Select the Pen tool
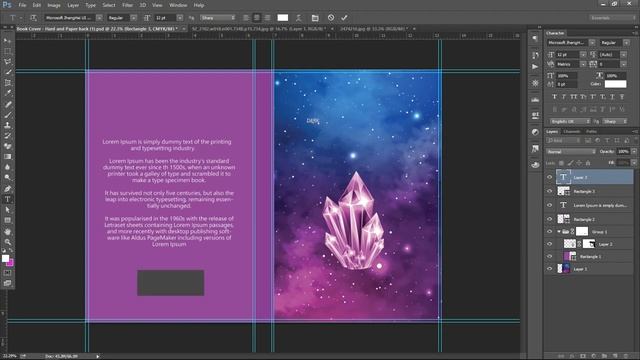This screenshot has height=360, width=640. click(7, 189)
